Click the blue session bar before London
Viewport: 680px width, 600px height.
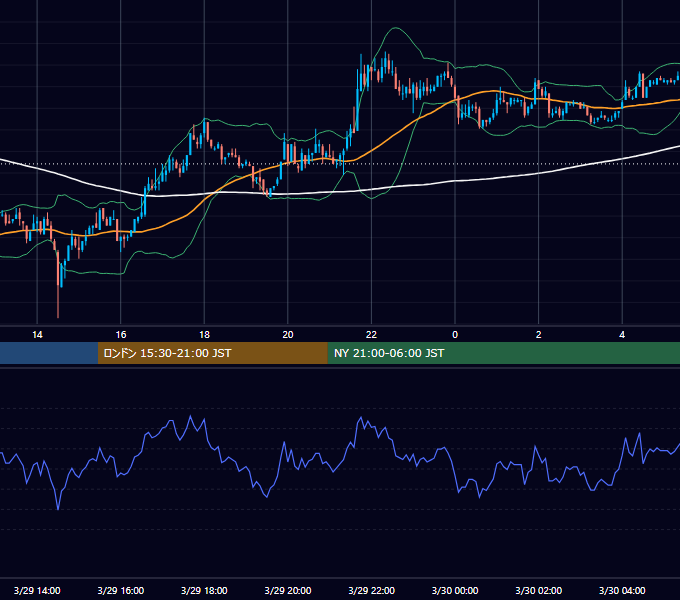point(49,353)
